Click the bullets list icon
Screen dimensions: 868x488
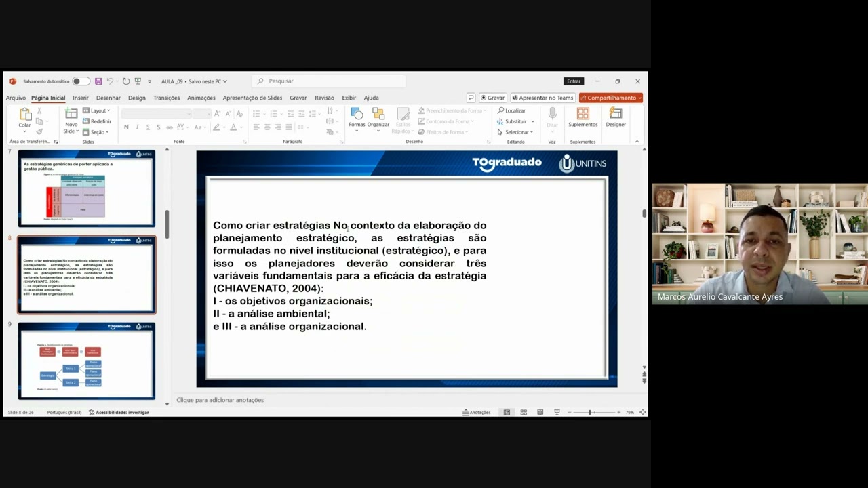(x=256, y=113)
